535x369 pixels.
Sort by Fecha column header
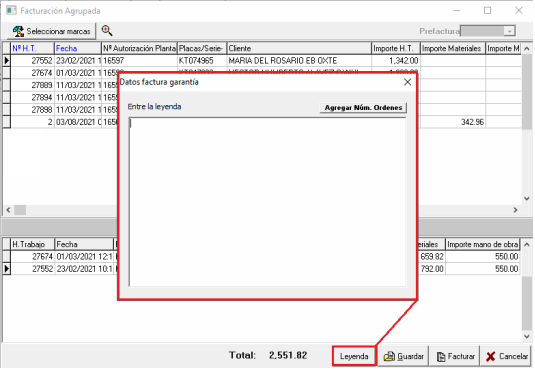77,48
